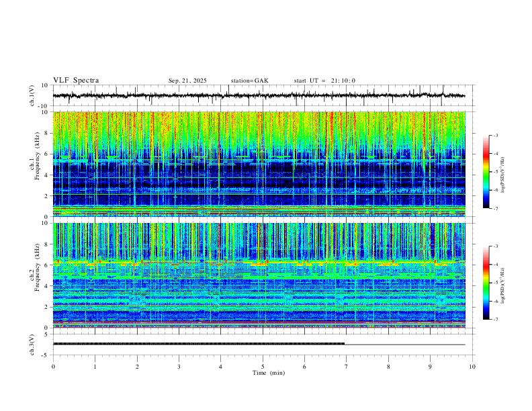Click the ch.2 PSD color bar
Image resolution: width=532 pixels, height=411 pixels.
point(486,283)
